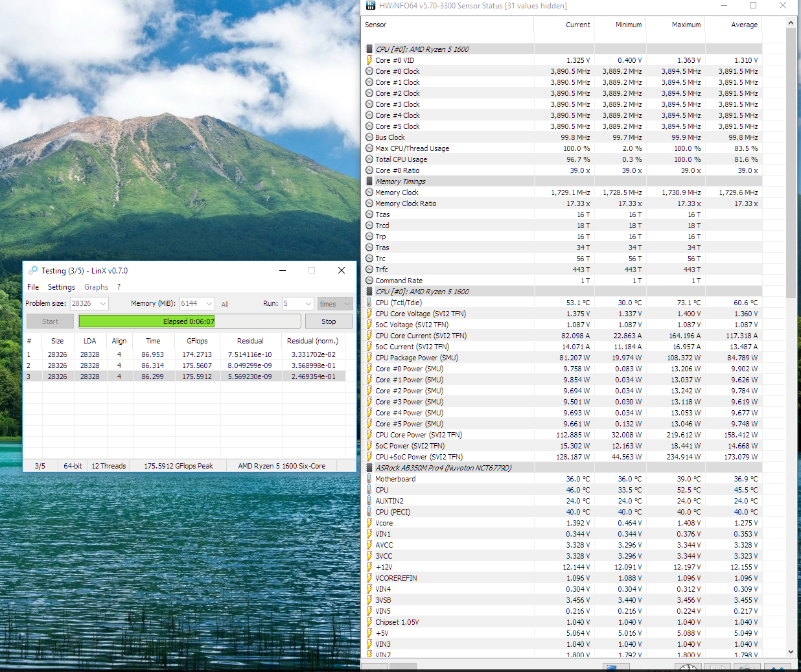This screenshot has width=801, height=672.
Task: Click the green Elapsed progress bar
Action: click(x=189, y=321)
